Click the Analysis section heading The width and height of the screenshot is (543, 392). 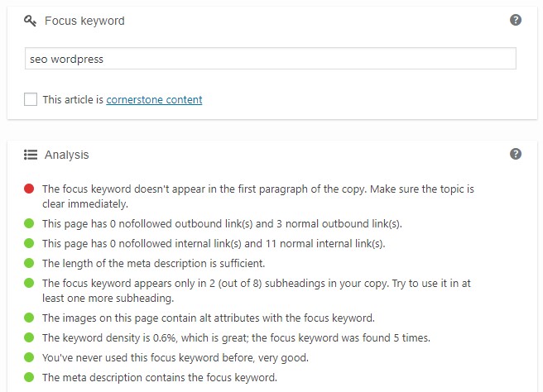point(66,155)
